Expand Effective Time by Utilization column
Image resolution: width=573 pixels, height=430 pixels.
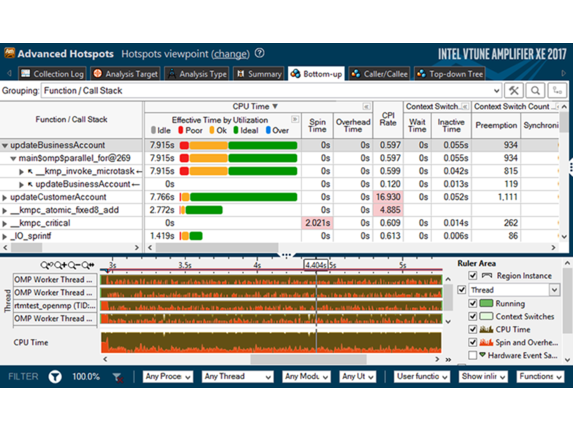(295, 119)
